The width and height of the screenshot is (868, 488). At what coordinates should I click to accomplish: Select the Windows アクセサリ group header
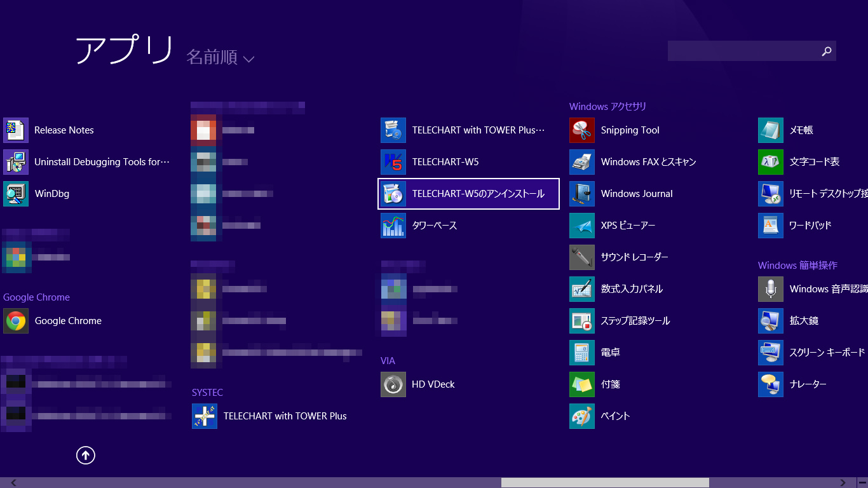click(x=607, y=107)
